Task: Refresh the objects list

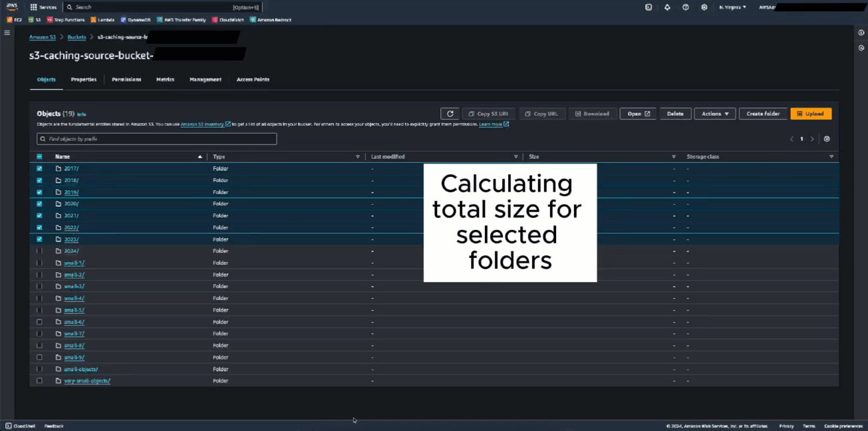Action: (450, 113)
